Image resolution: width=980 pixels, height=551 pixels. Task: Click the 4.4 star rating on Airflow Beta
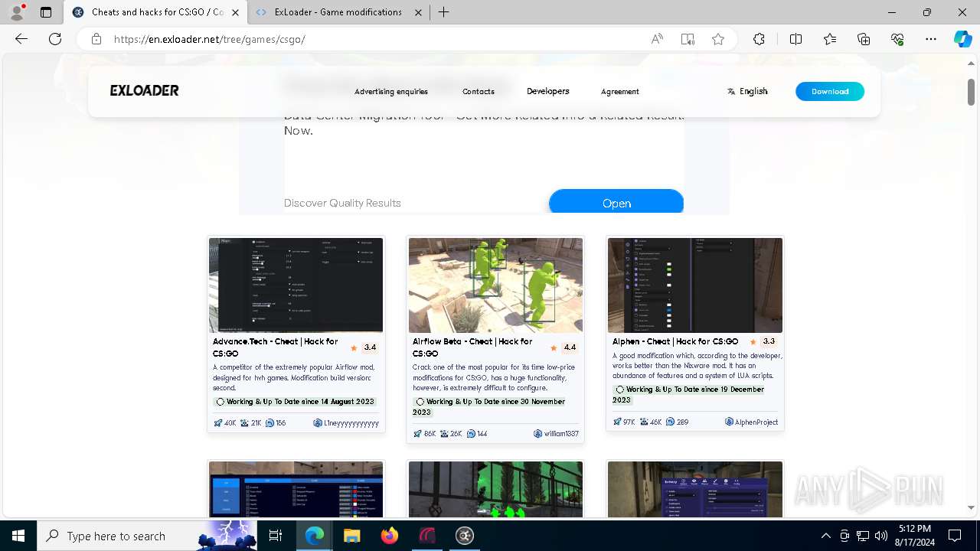(563, 347)
